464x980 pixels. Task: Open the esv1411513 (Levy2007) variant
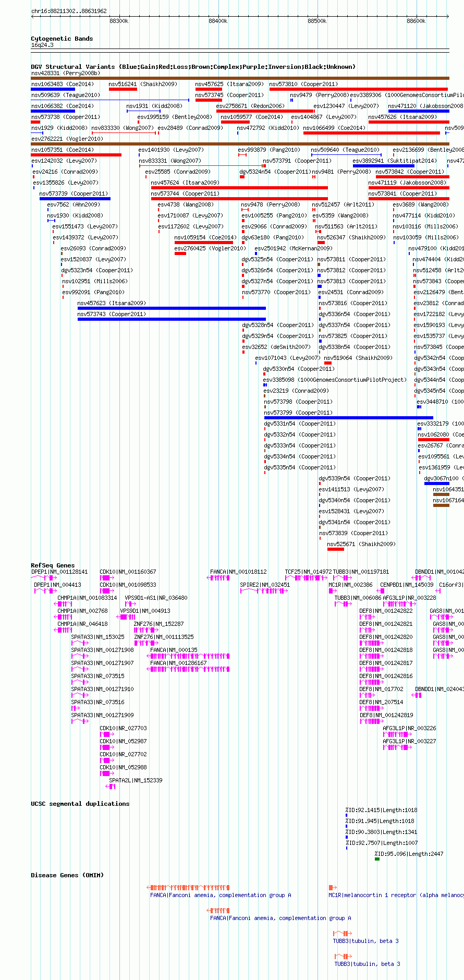(351, 489)
